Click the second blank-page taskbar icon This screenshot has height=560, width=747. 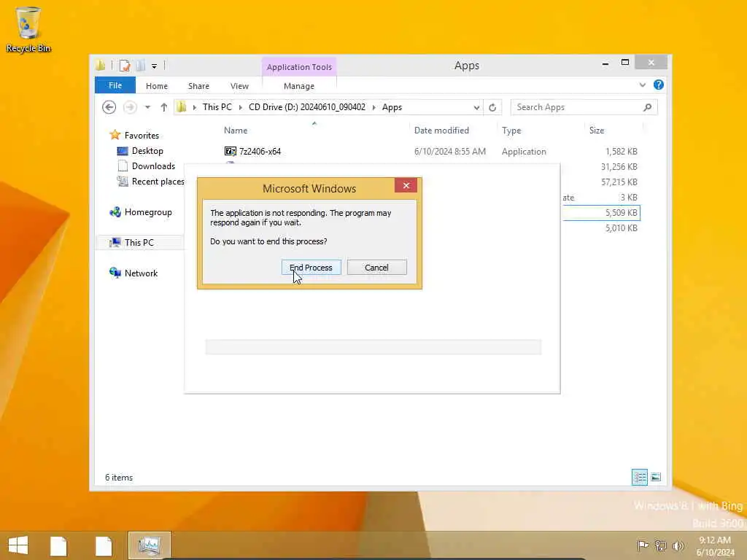(104, 545)
